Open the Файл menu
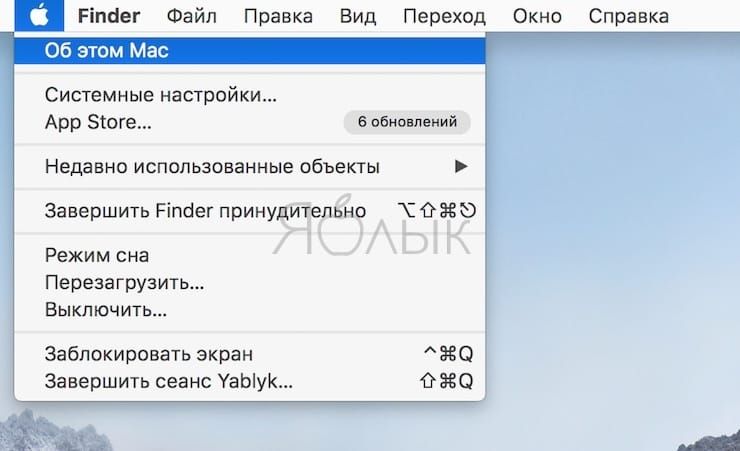The width and height of the screenshot is (740, 451). click(x=192, y=16)
